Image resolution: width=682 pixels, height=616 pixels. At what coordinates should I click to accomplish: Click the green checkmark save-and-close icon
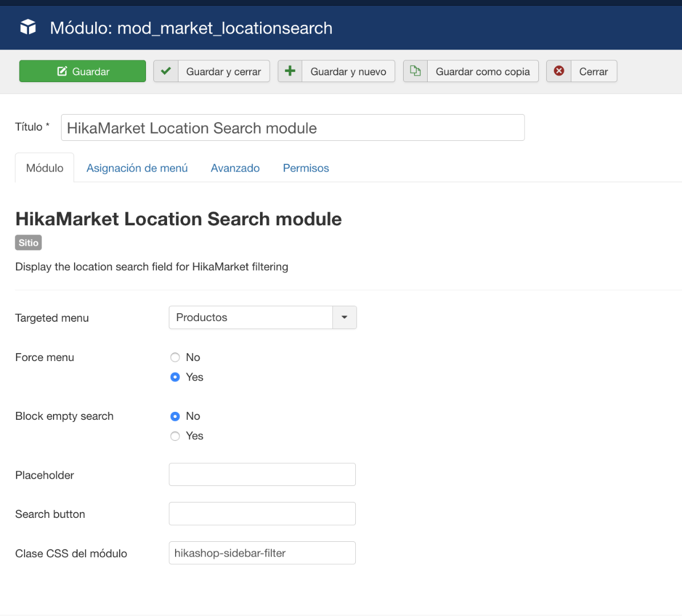pyautogui.click(x=166, y=71)
